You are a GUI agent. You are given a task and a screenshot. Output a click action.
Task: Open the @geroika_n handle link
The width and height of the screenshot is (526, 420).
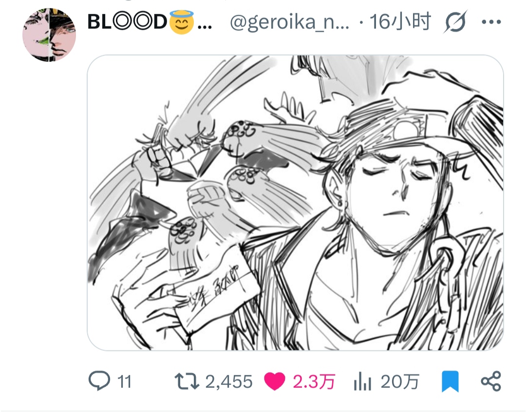click(x=289, y=22)
